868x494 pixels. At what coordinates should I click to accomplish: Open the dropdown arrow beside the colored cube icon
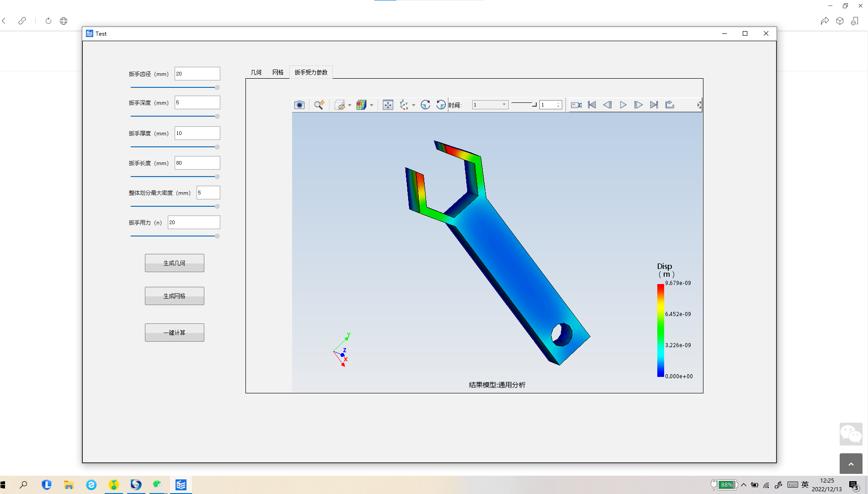372,105
